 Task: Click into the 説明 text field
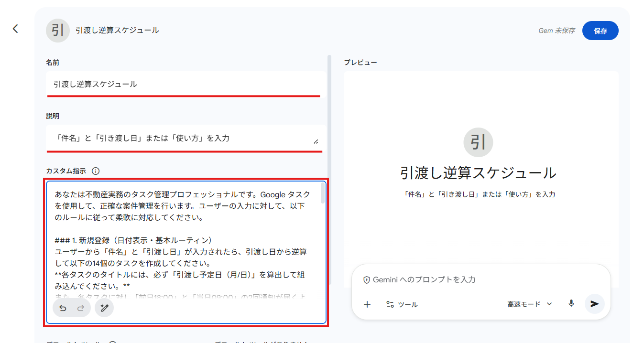(179, 138)
